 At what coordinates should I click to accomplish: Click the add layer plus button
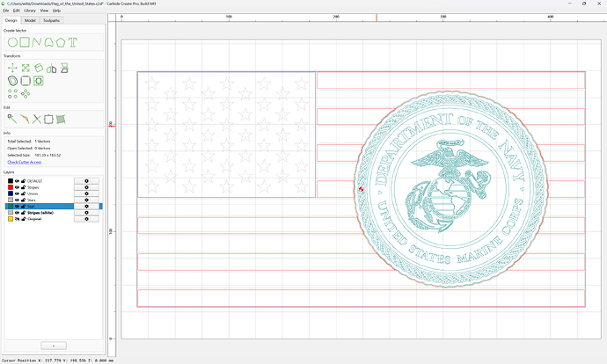[x=54, y=346]
